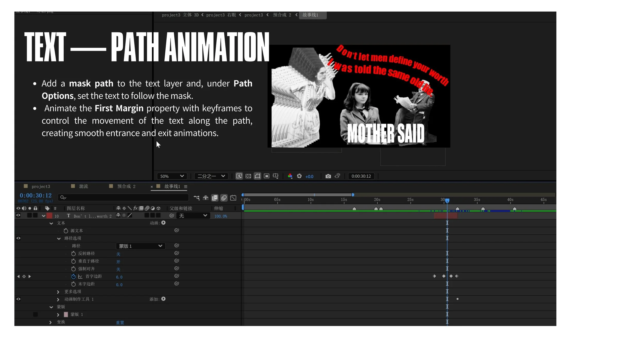Viewport: 644px width, 362px height.
Task: Toggle the transparency grid icon
Action: [248, 176]
